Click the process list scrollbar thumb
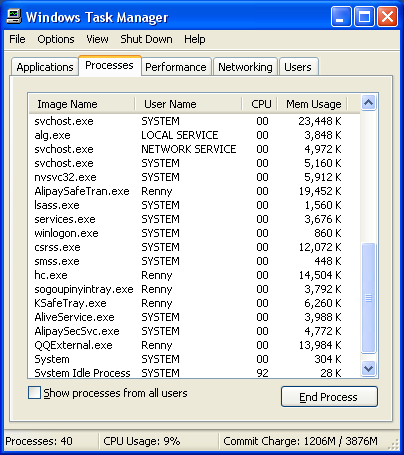This screenshot has width=404, height=455. 368,298
